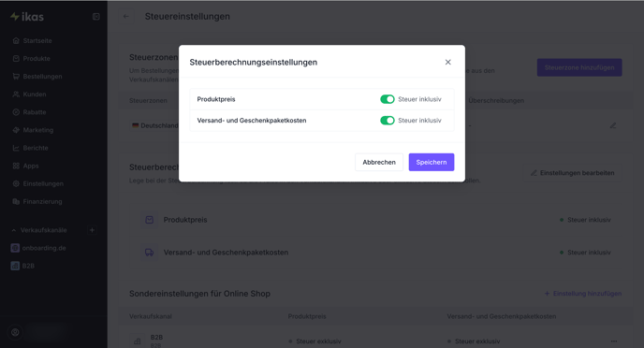Image resolution: width=644 pixels, height=348 pixels.
Task: Click the Bestellungen cart icon
Action: point(16,77)
